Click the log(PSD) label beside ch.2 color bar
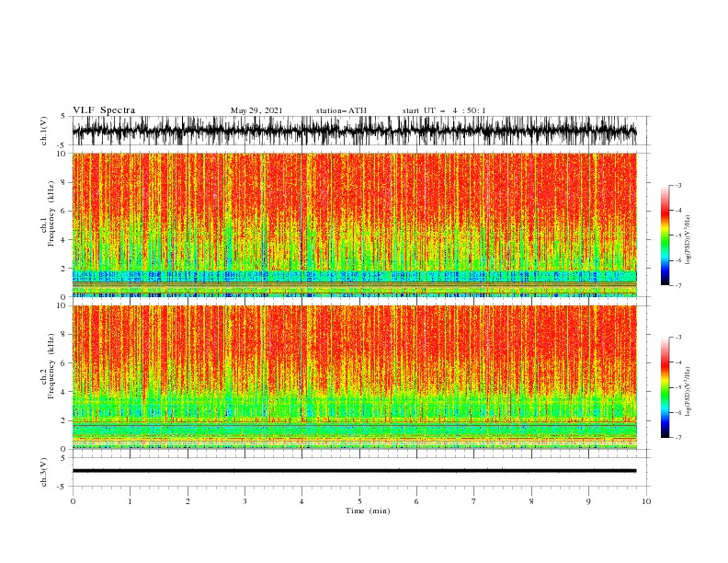 688,391
